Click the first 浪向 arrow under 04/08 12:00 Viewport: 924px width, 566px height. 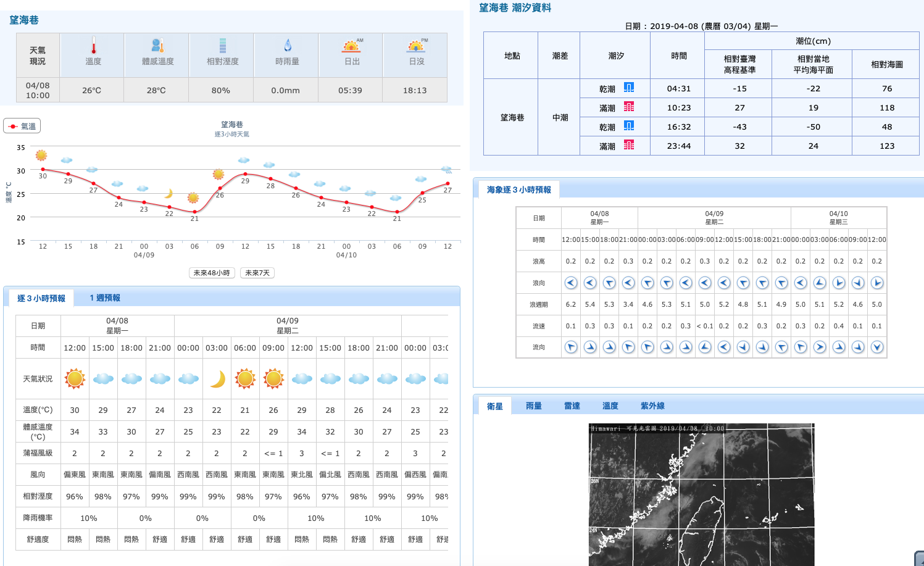point(571,283)
